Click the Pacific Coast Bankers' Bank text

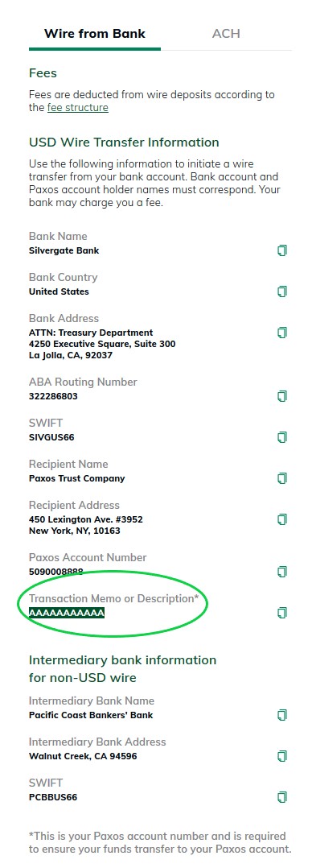[x=91, y=715]
